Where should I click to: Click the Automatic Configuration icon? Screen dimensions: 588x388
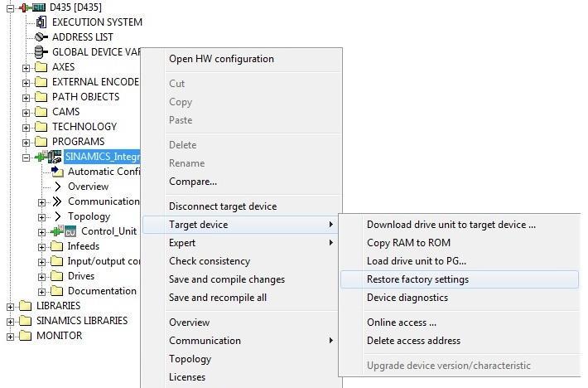[x=57, y=172]
